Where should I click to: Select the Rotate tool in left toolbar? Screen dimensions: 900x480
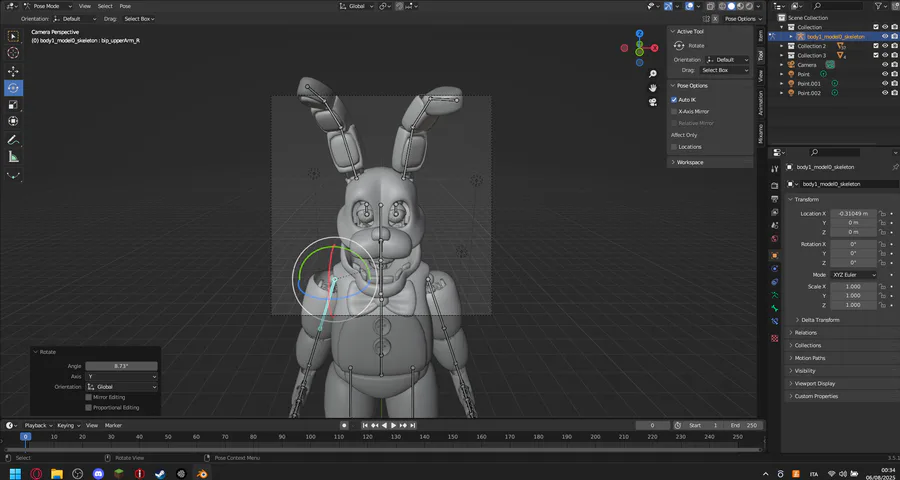tap(14, 88)
